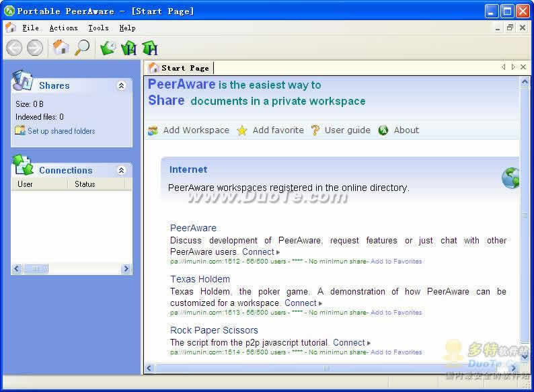
Task: Open the User guide link
Action: [x=348, y=130]
